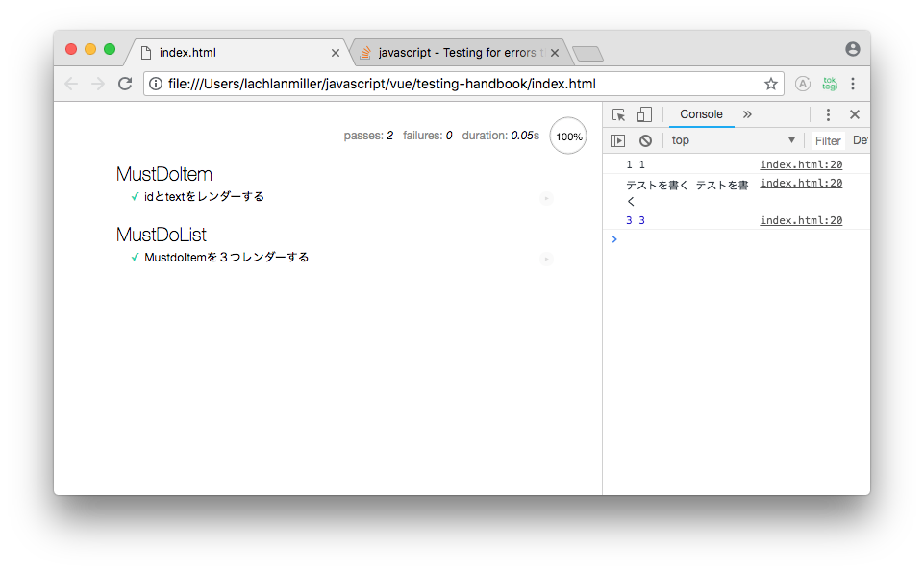Close the javascript Testing for errors tab
Viewport: 924px width, 572px height.
(555, 53)
